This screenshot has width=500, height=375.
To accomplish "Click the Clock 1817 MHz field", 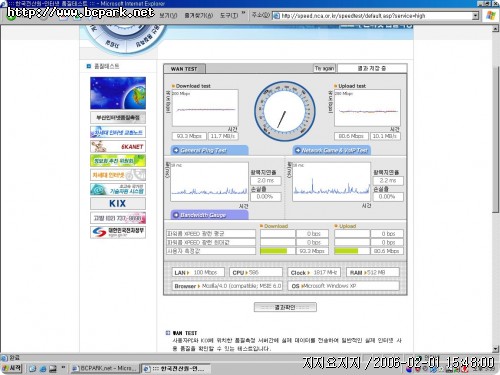I will [314, 272].
